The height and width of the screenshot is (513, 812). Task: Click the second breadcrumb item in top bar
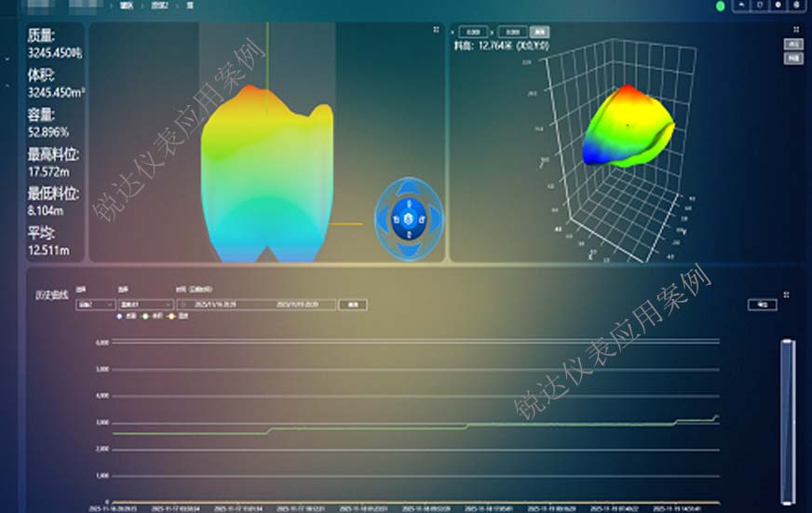[x=162, y=6]
